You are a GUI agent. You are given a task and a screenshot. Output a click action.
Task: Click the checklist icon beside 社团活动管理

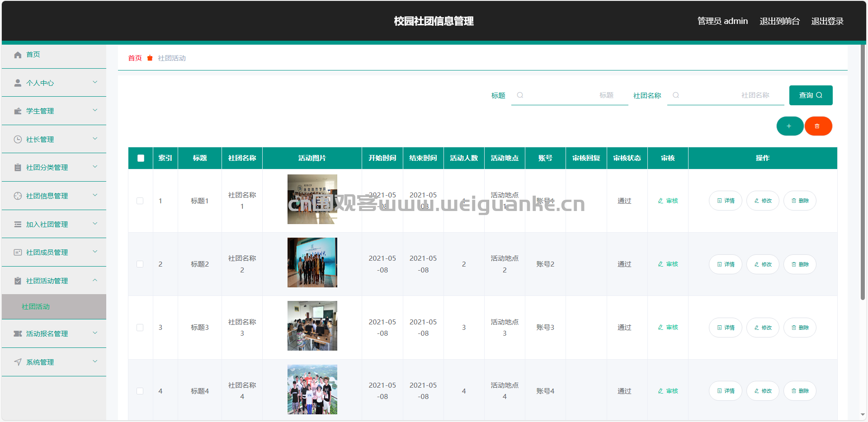coord(18,281)
